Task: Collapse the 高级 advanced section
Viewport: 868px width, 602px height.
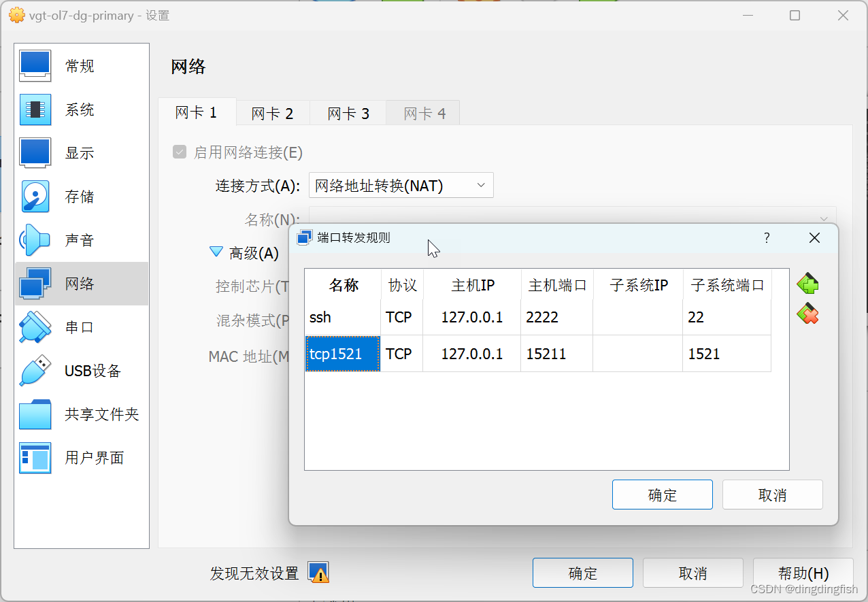Action: point(216,252)
